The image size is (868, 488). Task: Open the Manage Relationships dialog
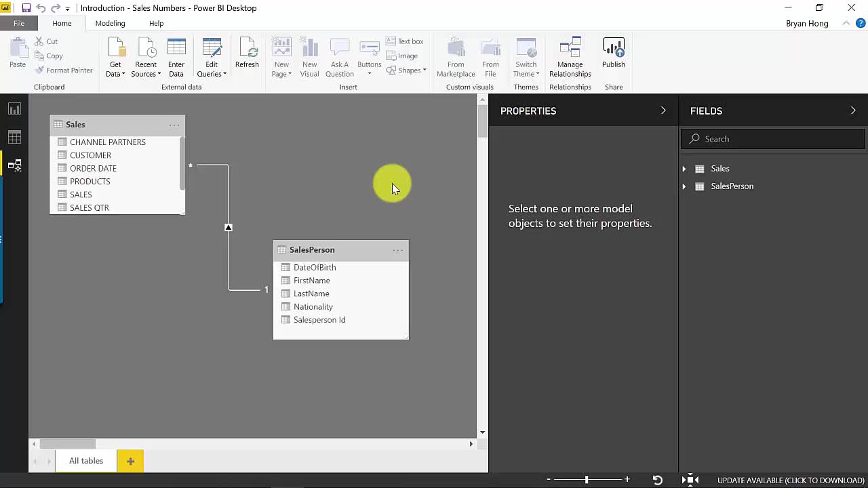coord(570,58)
